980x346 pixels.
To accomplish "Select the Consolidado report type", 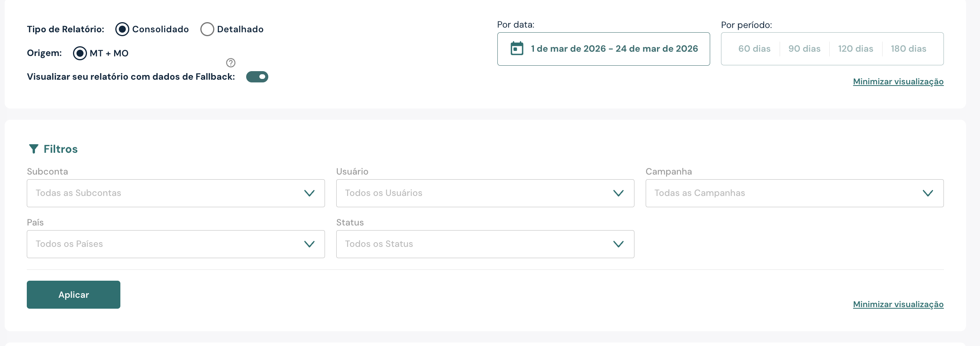I will pyautogui.click(x=122, y=29).
